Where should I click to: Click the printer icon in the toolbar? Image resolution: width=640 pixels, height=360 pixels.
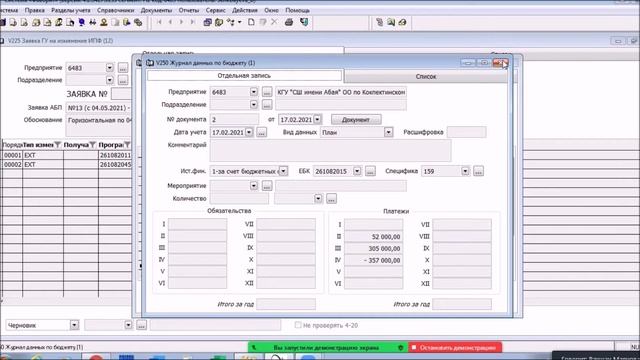pyautogui.click(x=289, y=22)
